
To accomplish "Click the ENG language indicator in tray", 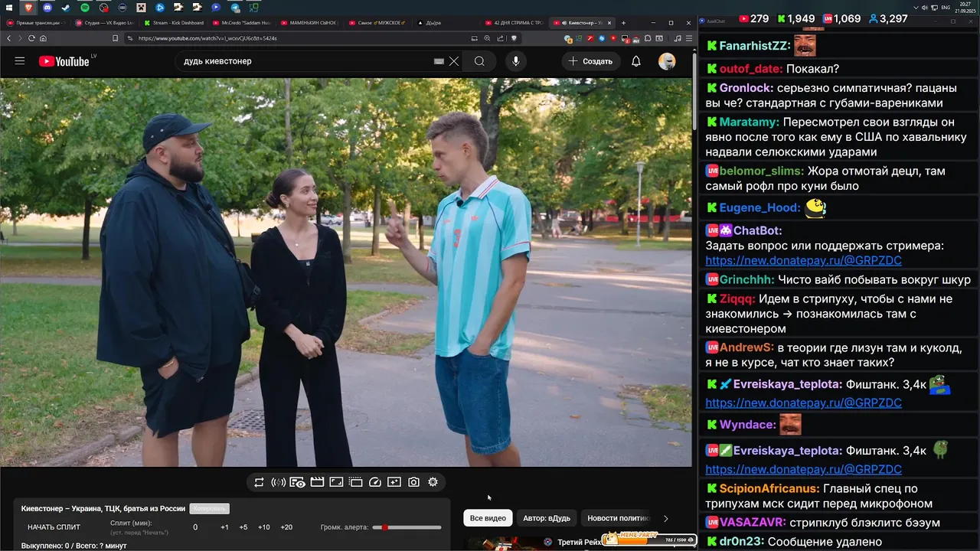I will point(946,7).
